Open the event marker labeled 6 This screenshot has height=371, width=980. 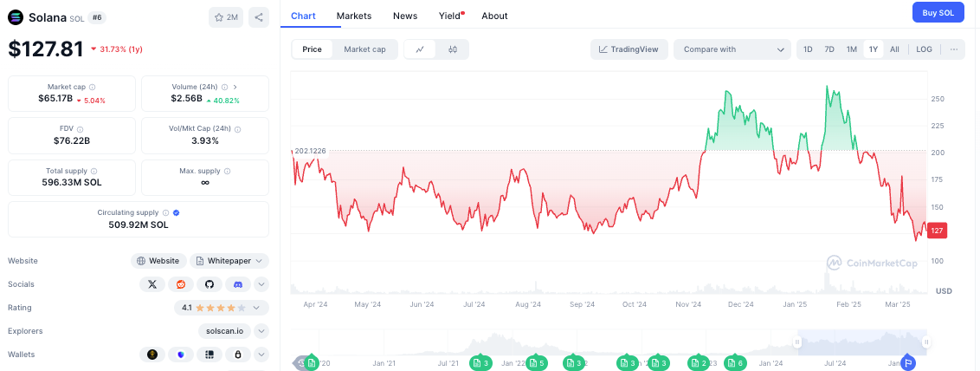click(734, 363)
